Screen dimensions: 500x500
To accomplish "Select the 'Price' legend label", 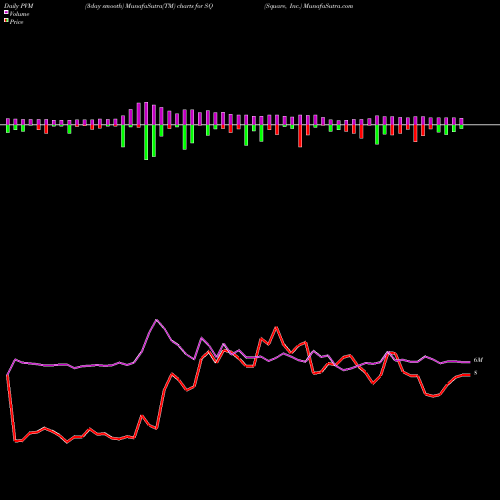I will (x=16, y=22).
